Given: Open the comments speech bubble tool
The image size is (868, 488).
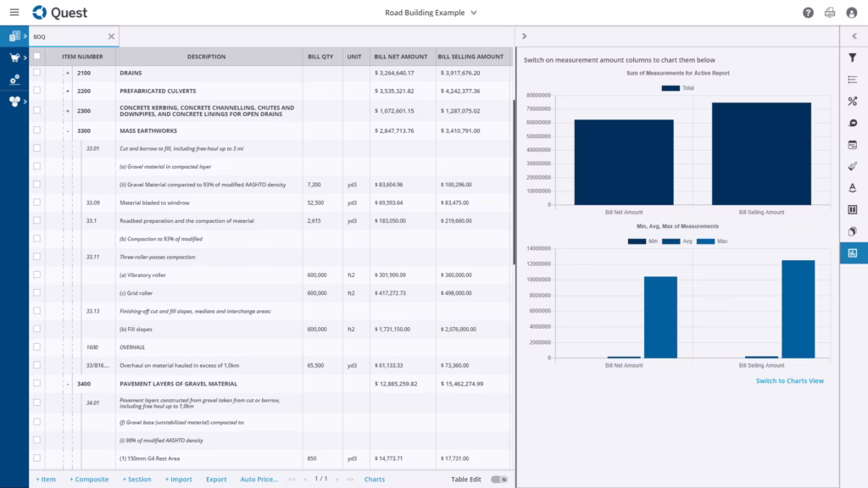Looking at the screenshot, I should pos(853,123).
